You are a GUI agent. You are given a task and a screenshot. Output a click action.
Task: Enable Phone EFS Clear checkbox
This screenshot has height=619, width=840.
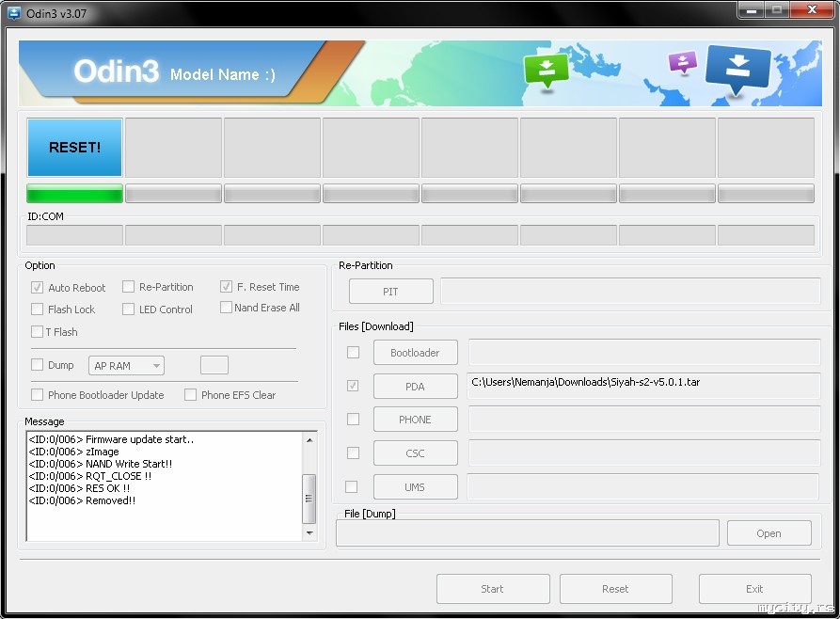pos(190,395)
